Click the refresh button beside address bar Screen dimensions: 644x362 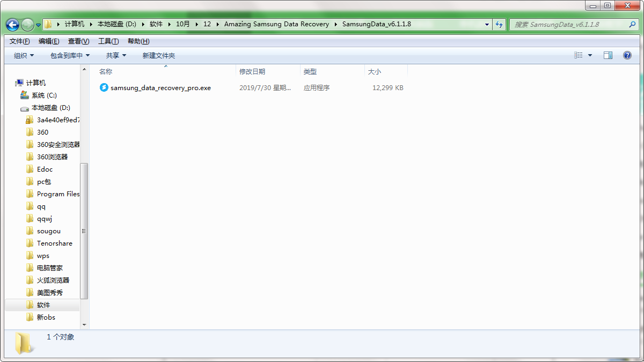(x=500, y=24)
